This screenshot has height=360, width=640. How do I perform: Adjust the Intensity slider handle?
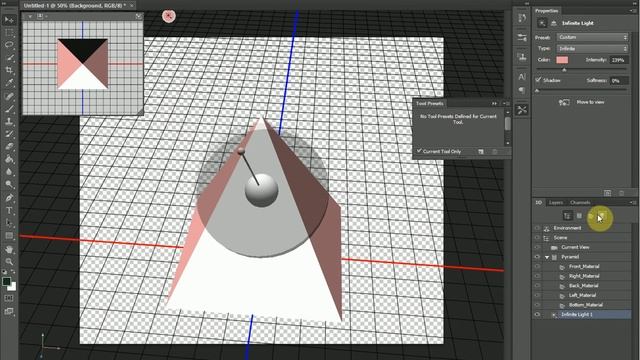tap(564, 70)
